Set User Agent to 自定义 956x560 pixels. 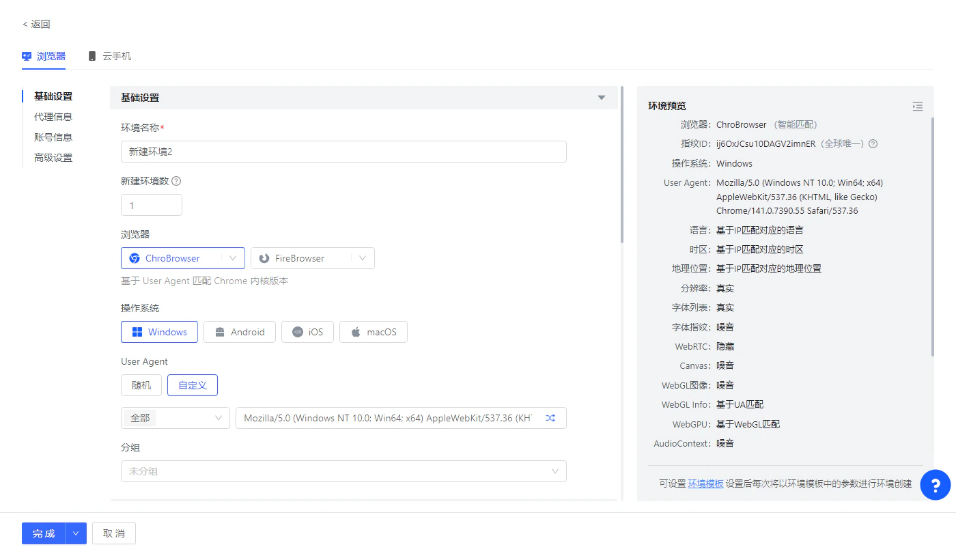[193, 385]
